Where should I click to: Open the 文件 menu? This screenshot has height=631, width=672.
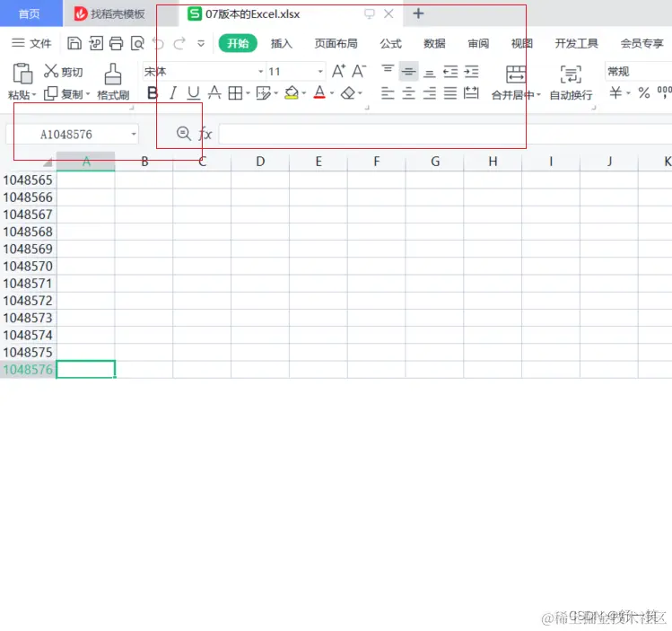31,43
